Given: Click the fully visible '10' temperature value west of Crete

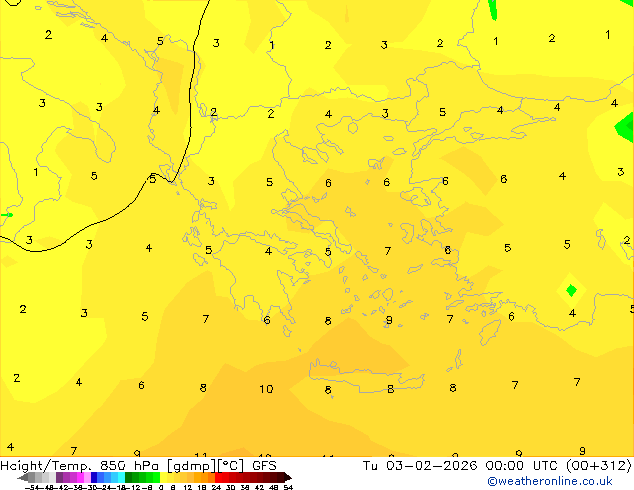Looking at the screenshot, I should [x=266, y=389].
